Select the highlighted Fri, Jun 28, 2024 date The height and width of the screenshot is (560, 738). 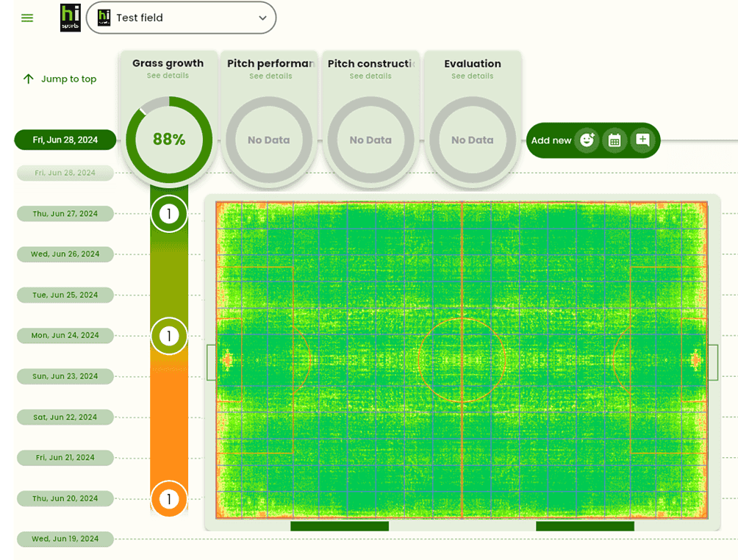click(65, 140)
